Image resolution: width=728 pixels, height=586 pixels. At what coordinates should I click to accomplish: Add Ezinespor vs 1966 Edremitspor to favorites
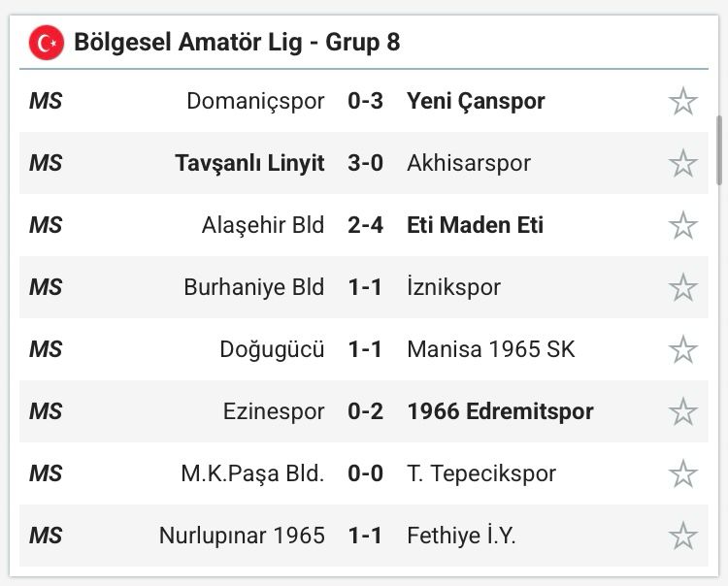[683, 411]
